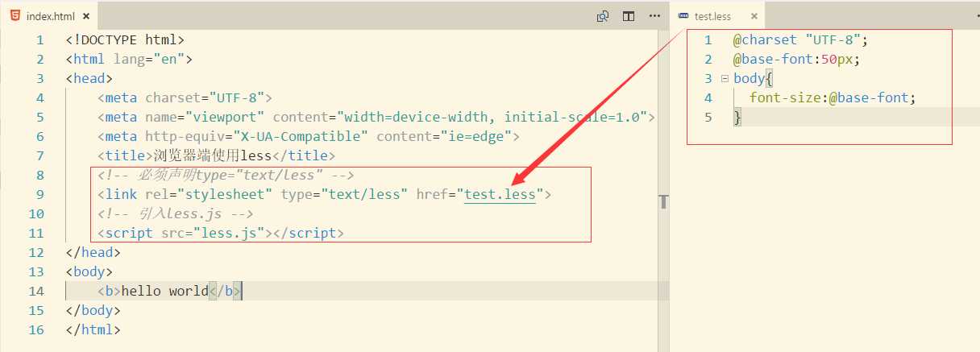Click the body selector text in test.less

(x=749, y=78)
